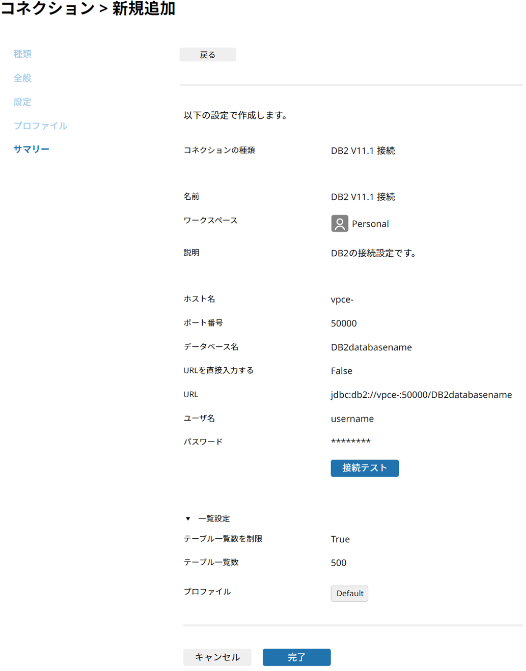
Task: Go to the 設定 step
Action: click(x=23, y=102)
